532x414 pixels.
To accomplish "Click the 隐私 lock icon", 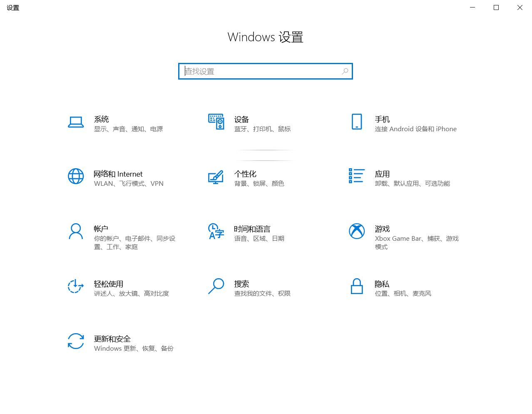I will coord(356,287).
